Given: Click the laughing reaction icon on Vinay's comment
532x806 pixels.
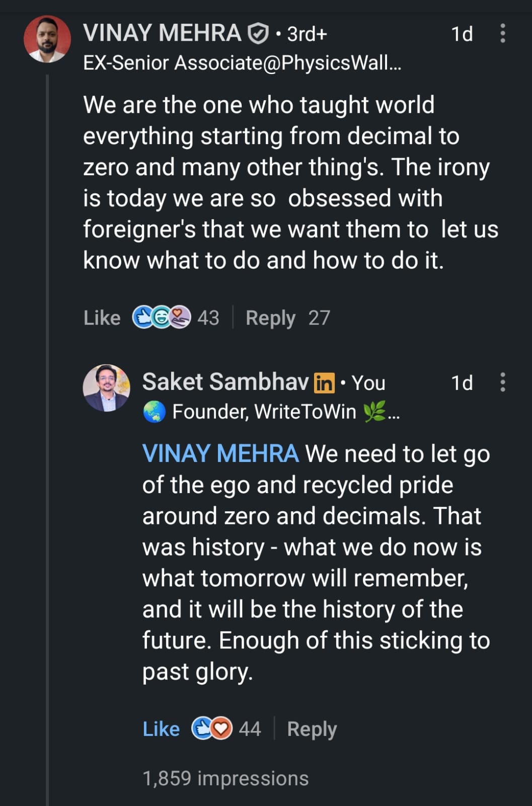Looking at the screenshot, I should 161,317.
